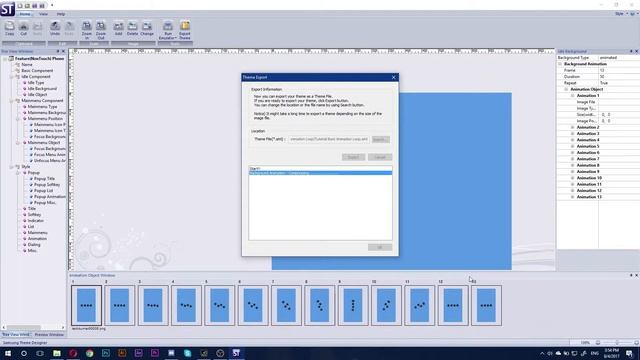This screenshot has width=640, height=360.
Task: Expand the Animation 2 property node
Action: click(x=573, y=127)
